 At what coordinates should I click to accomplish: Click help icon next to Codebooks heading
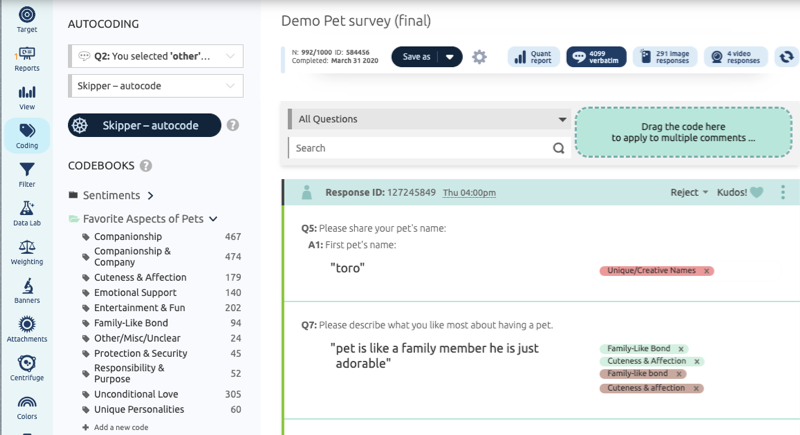tap(146, 166)
